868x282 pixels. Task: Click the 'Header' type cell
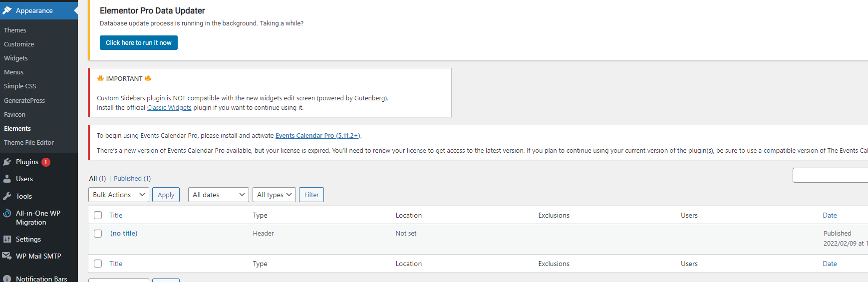pyautogui.click(x=263, y=233)
